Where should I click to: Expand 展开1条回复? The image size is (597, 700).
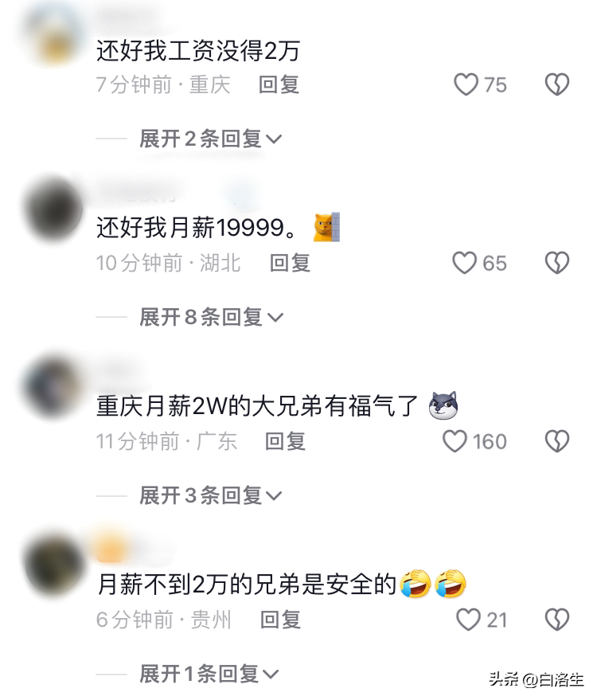209,674
